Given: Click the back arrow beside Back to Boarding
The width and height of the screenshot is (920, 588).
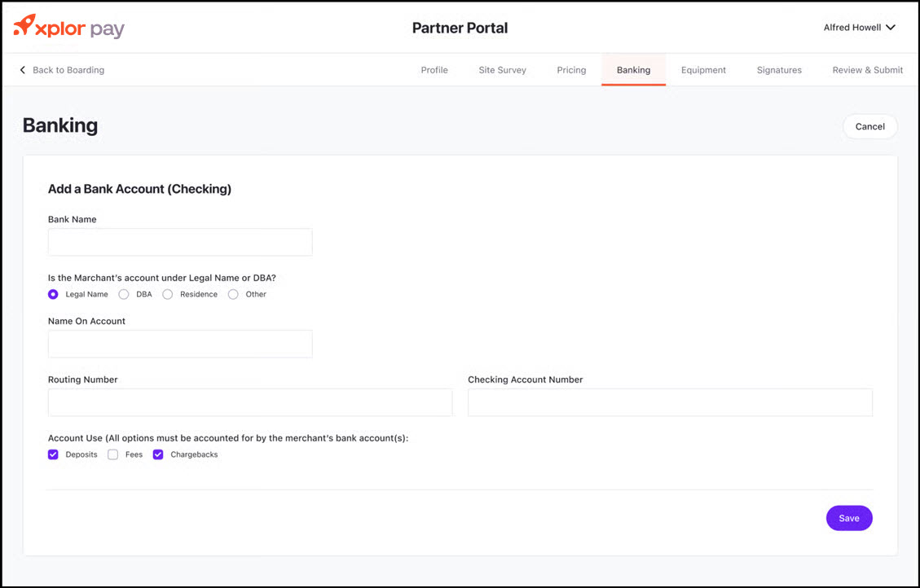Looking at the screenshot, I should coord(23,70).
